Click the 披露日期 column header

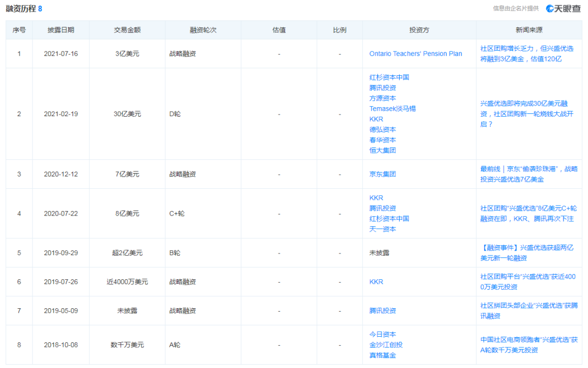60,30
